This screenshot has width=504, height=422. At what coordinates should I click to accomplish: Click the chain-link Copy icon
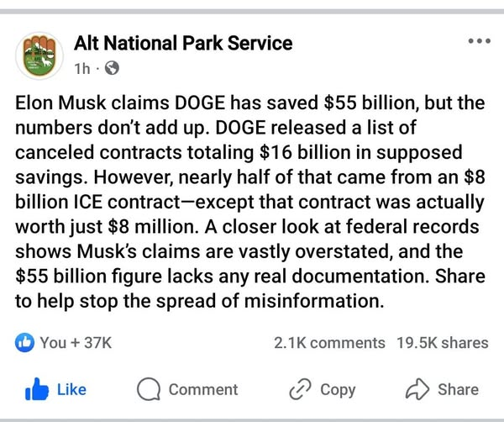[300, 389]
